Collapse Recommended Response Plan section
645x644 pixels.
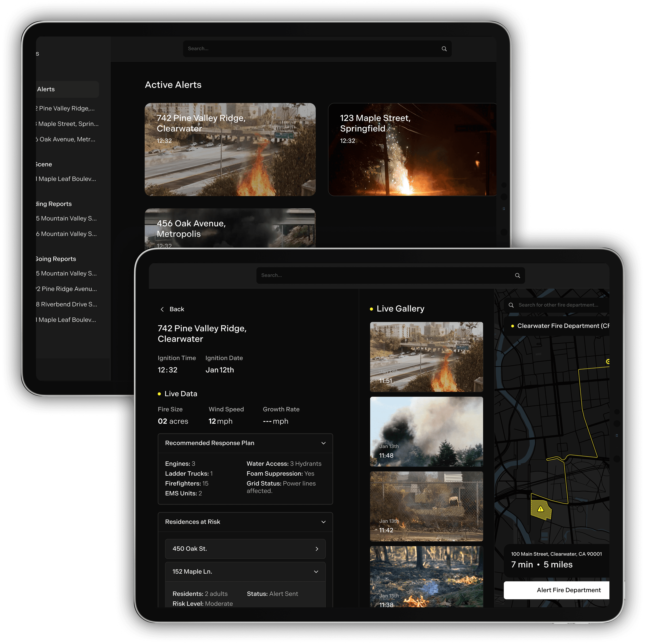tap(323, 443)
